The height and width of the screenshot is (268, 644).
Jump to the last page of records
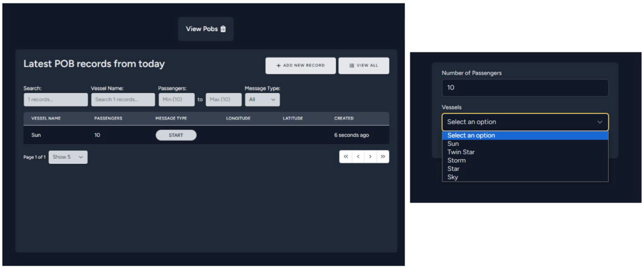tap(383, 157)
